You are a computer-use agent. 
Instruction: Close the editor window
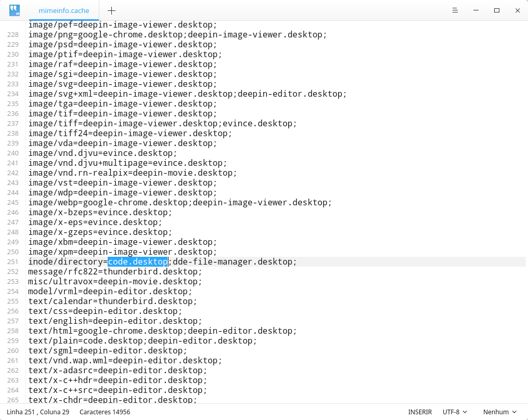pyautogui.click(x=518, y=10)
